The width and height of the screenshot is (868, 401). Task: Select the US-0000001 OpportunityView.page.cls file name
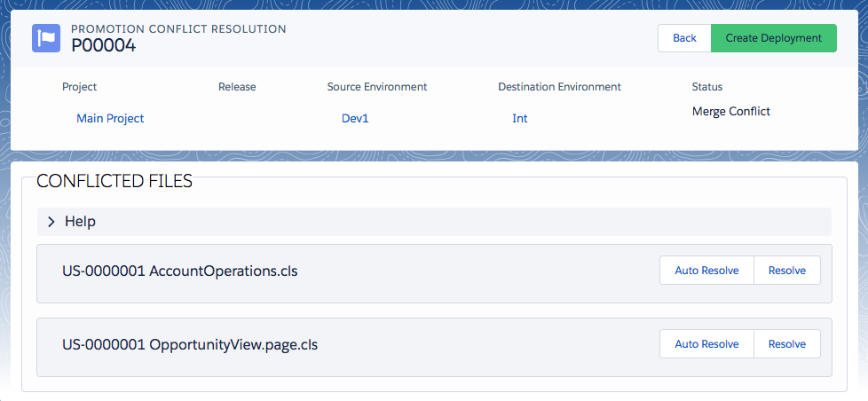tap(190, 344)
